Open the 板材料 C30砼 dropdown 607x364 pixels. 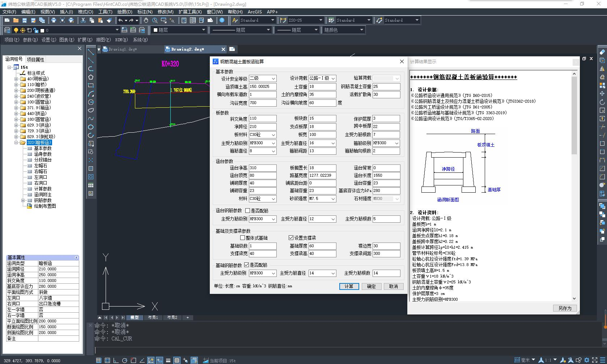pyautogui.click(x=273, y=135)
